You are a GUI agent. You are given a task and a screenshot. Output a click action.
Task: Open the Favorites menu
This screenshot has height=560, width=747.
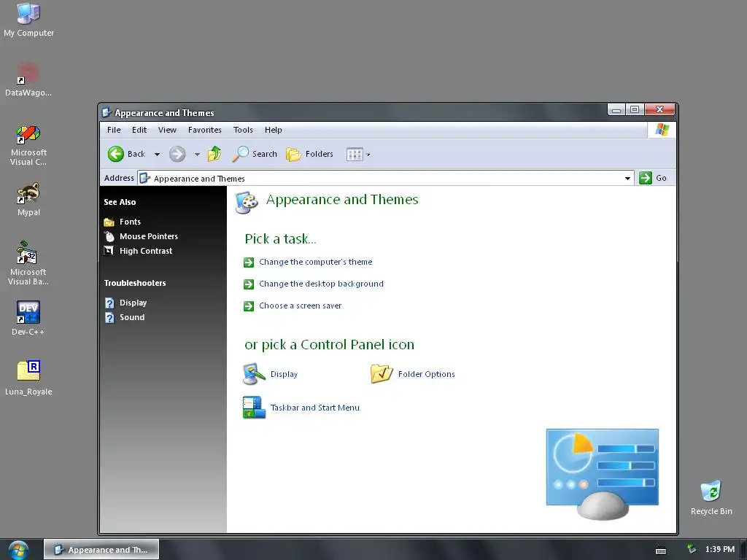pyautogui.click(x=205, y=130)
